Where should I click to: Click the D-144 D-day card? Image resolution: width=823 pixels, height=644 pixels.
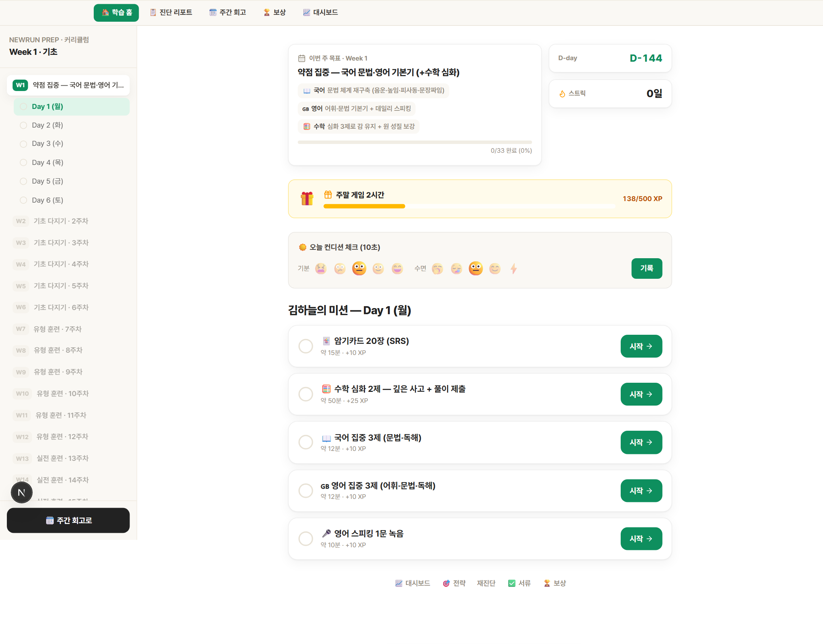[x=610, y=58]
